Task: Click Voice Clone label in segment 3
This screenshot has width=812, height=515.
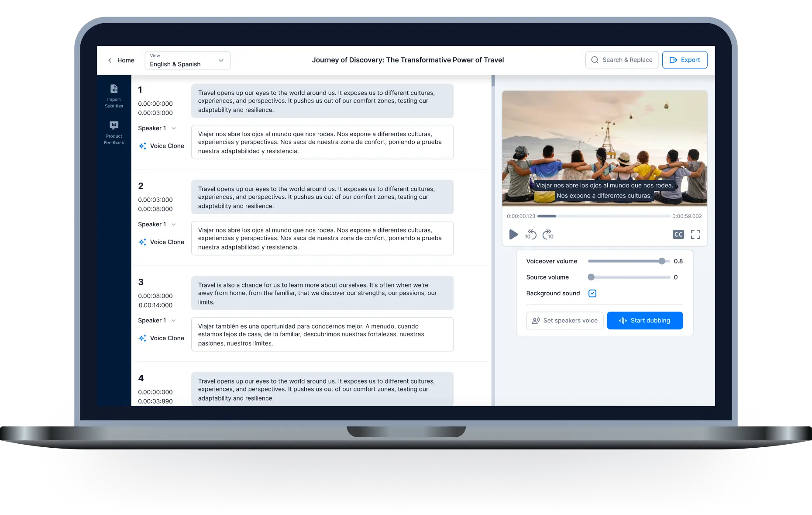Action: 167,338
